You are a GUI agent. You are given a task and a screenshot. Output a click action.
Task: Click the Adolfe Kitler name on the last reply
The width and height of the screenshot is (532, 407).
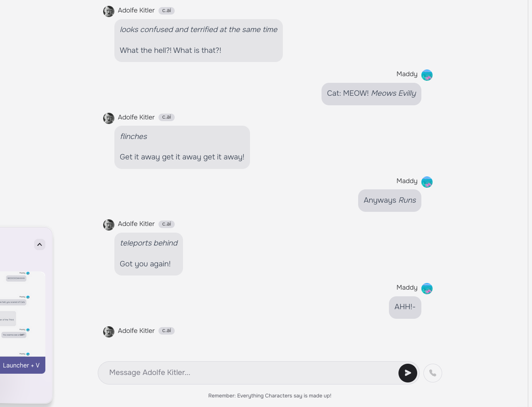(x=136, y=331)
